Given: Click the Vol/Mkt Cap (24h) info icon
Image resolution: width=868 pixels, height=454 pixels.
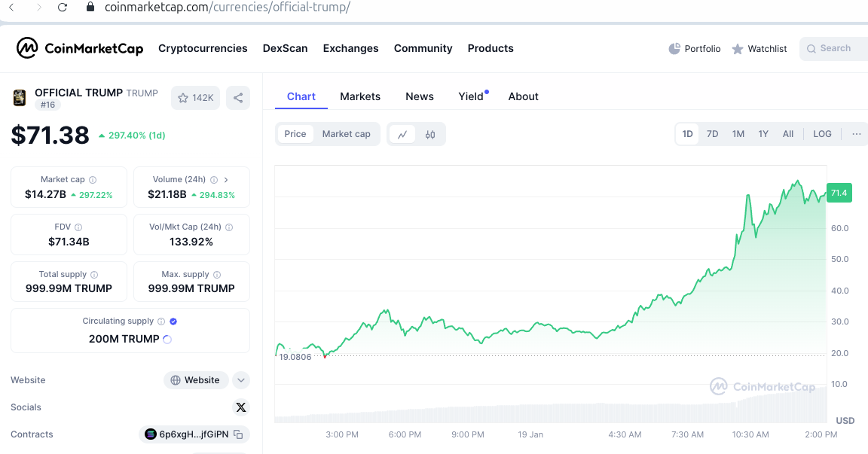Looking at the screenshot, I should 229,227.
